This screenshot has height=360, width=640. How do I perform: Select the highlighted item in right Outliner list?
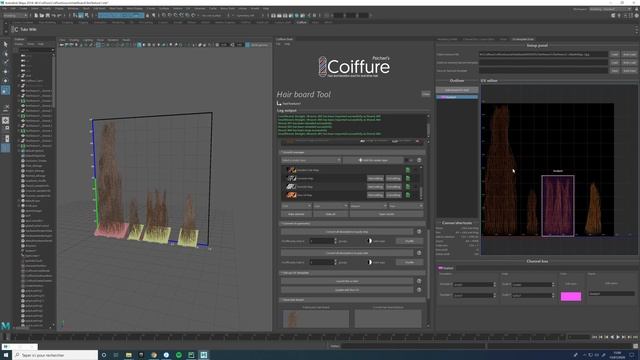(x=457, y=97)
